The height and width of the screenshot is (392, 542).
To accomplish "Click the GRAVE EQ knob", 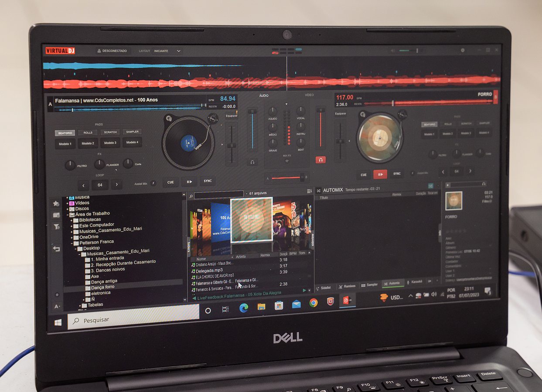I will click(273, 143).
